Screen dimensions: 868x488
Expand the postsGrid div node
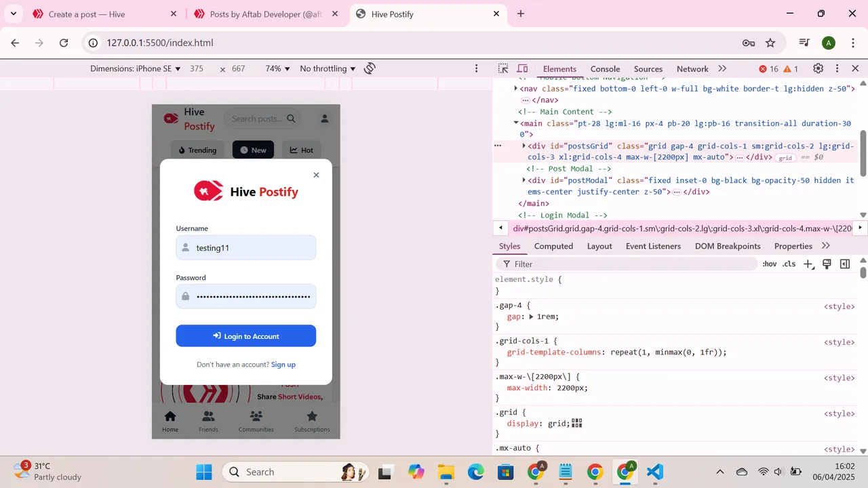524,146
